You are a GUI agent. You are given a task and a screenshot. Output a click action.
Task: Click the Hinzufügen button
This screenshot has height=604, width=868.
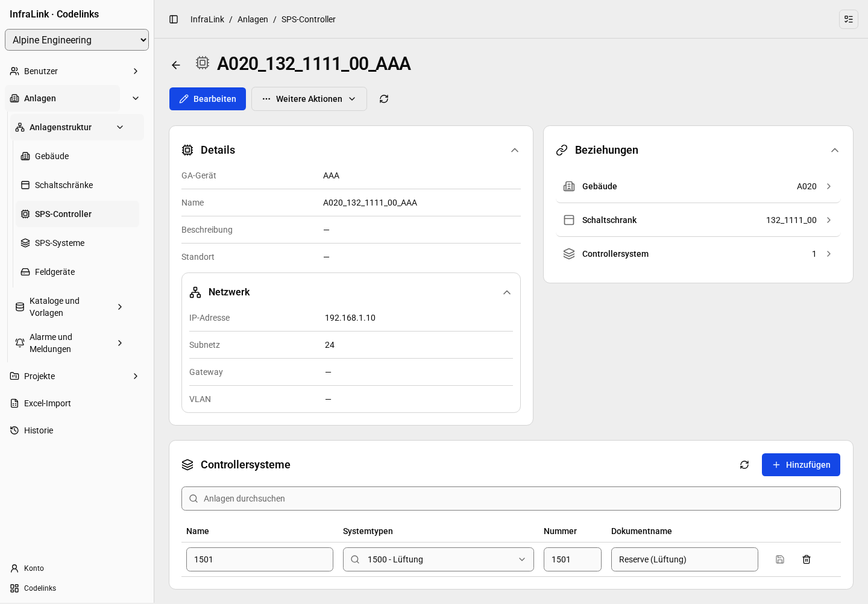click(x=801, y=465)
